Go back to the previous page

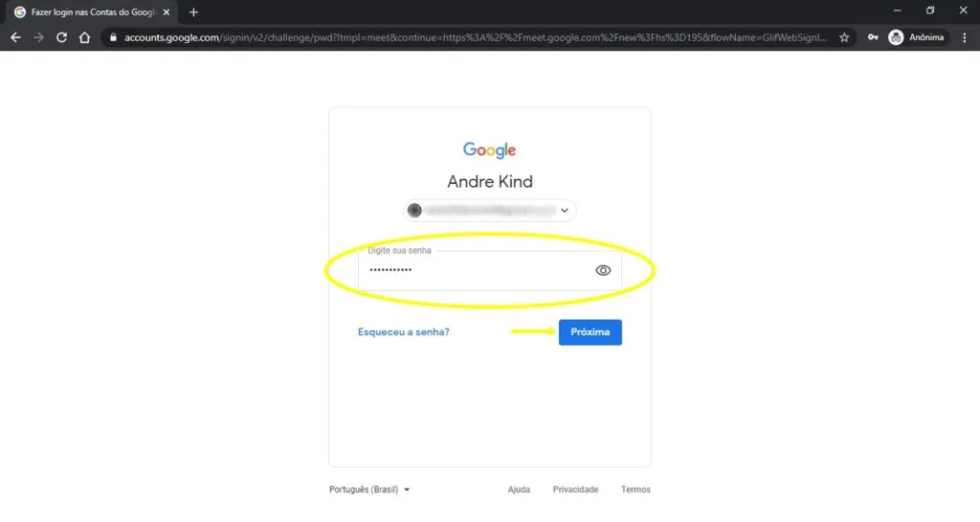coord(15,37)
